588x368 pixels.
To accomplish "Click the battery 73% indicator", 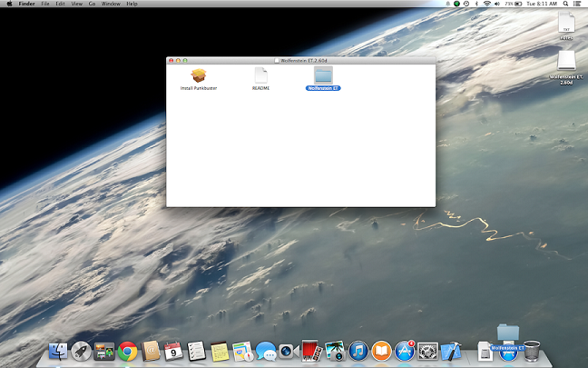I will click(x=513, y=4).
